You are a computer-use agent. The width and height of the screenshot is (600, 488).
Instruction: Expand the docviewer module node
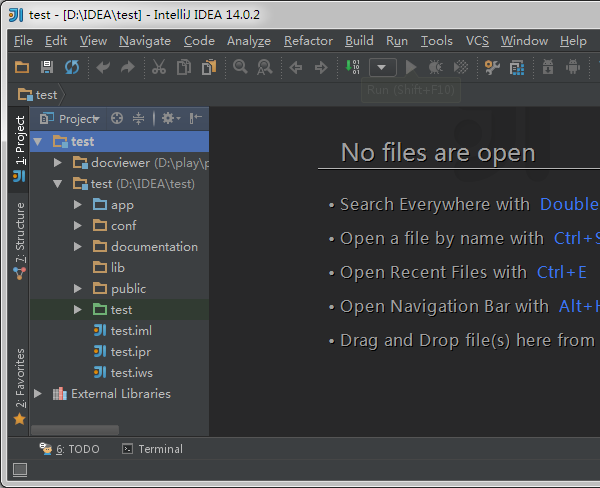(x=58, y=163)
